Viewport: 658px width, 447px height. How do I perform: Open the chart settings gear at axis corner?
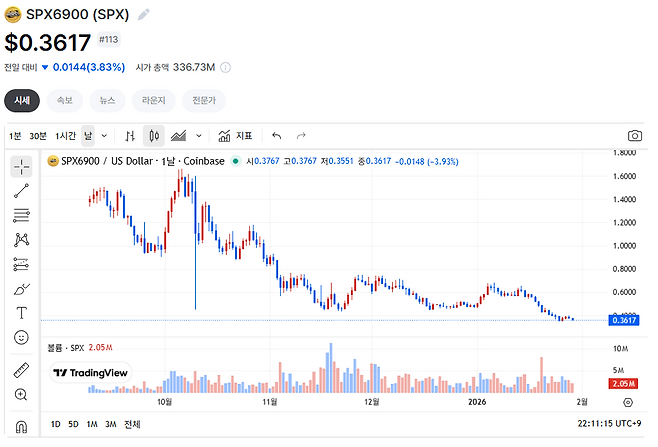pos(628,402)
